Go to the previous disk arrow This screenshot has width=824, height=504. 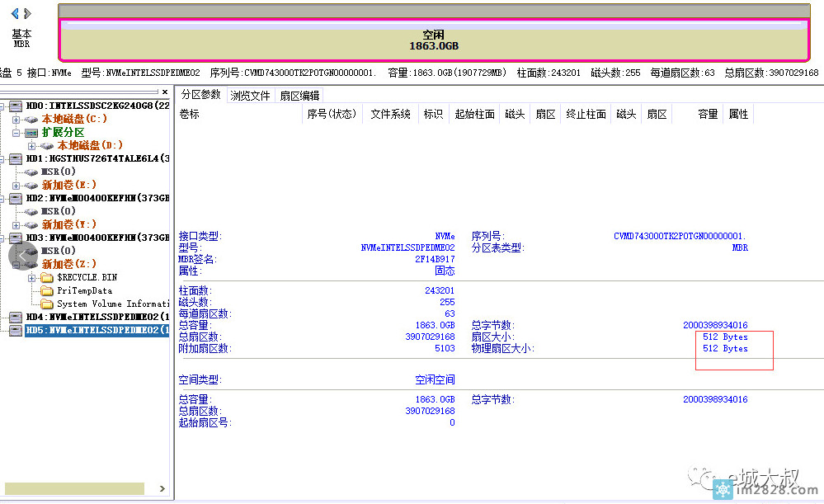(14, 13)
